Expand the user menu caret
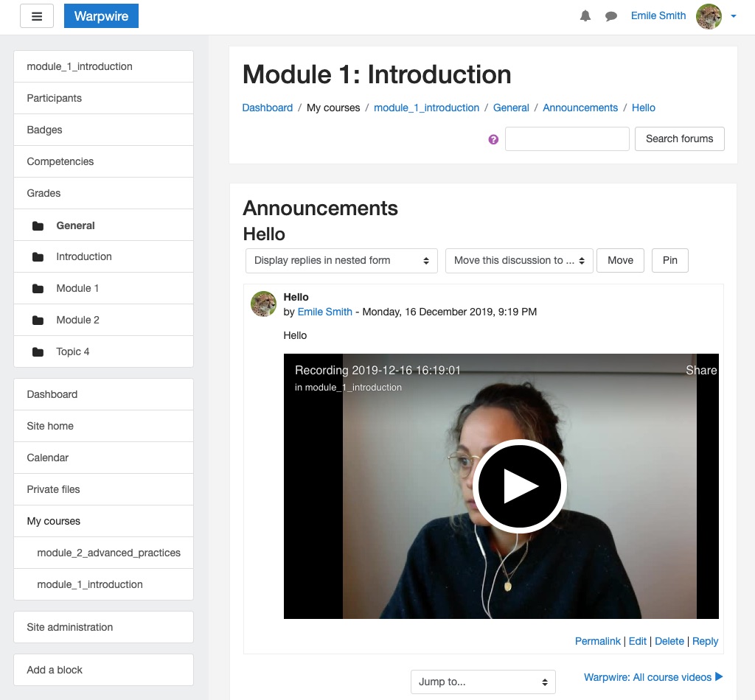The width and height of the screenshot is (755, 700). [x=734, y=16]
